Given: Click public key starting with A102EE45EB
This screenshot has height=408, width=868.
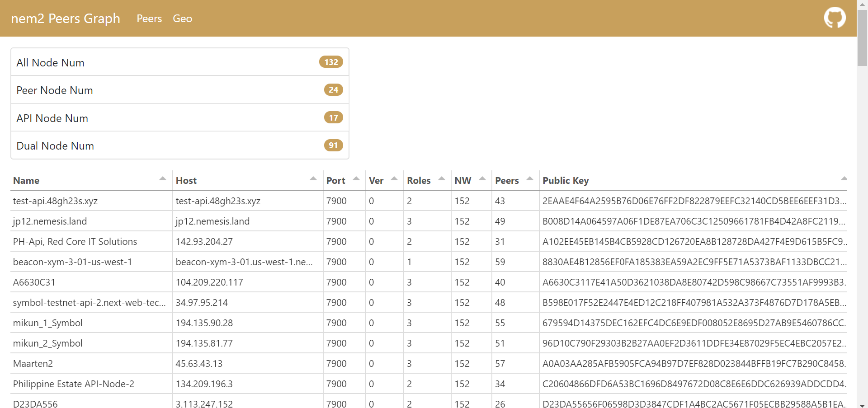Looking at the screenshot, I should pyautogui.click(x=693, y=241).
